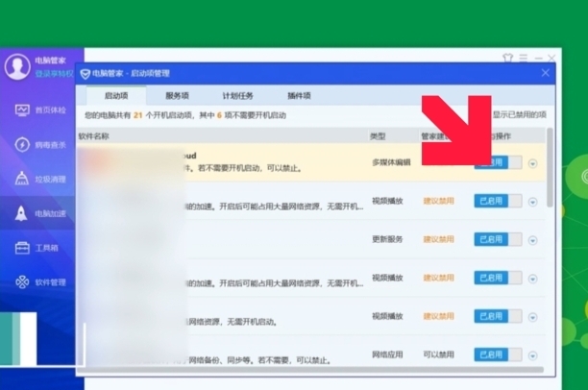Switch to the 计划任务 tab
588x390 pixels.
coord(237,96)
